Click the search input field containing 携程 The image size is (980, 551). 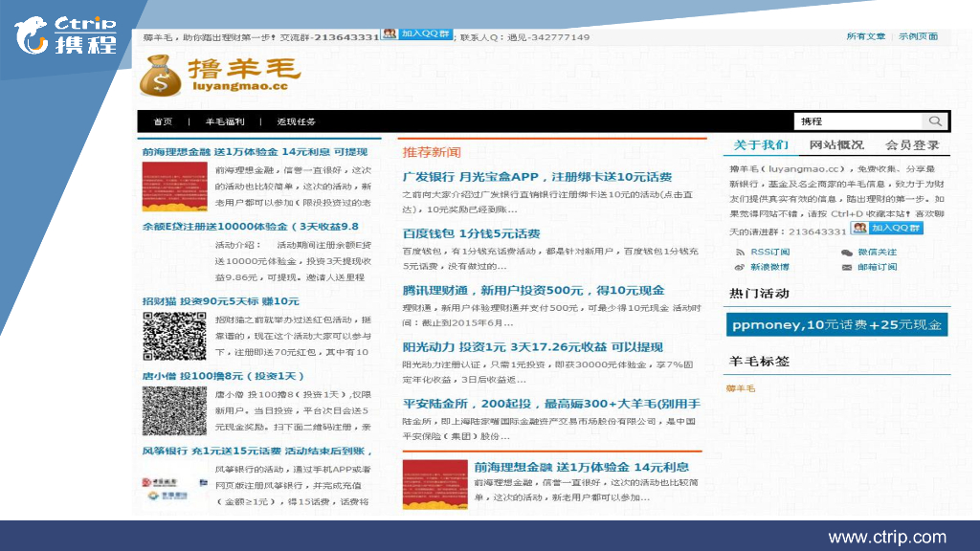point(857,121)
